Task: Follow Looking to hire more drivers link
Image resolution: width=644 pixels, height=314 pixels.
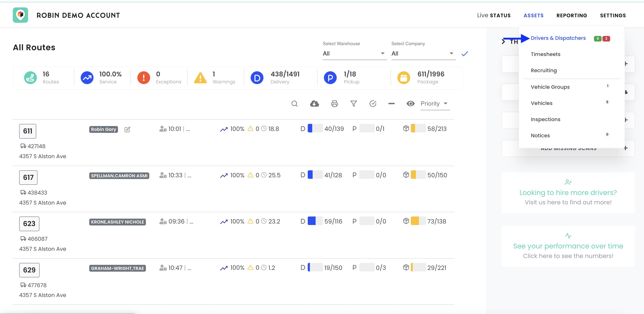Action: pos(568,192)
